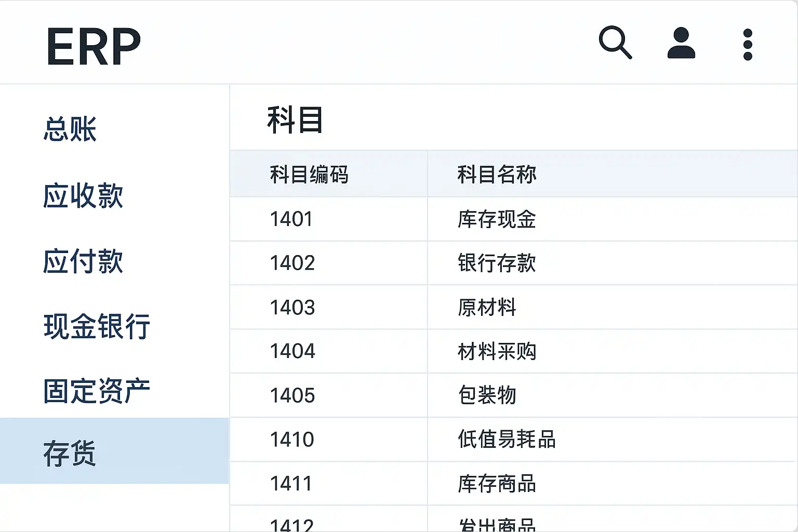The image size is (798, 532).
Task: Click the 科目名称 column header
Action: pyautogui.click(x=497, y=175)
